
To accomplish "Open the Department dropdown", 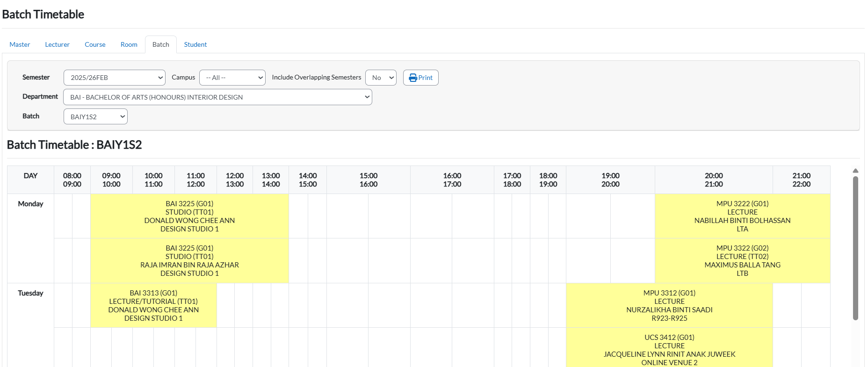I will click(x=217, y=97).
